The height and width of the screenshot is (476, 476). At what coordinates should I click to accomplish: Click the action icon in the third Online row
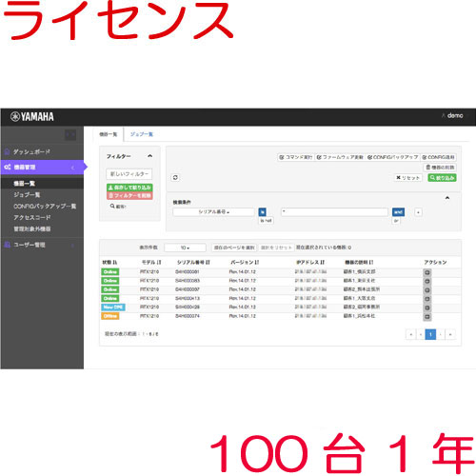[x=427, y=290]
